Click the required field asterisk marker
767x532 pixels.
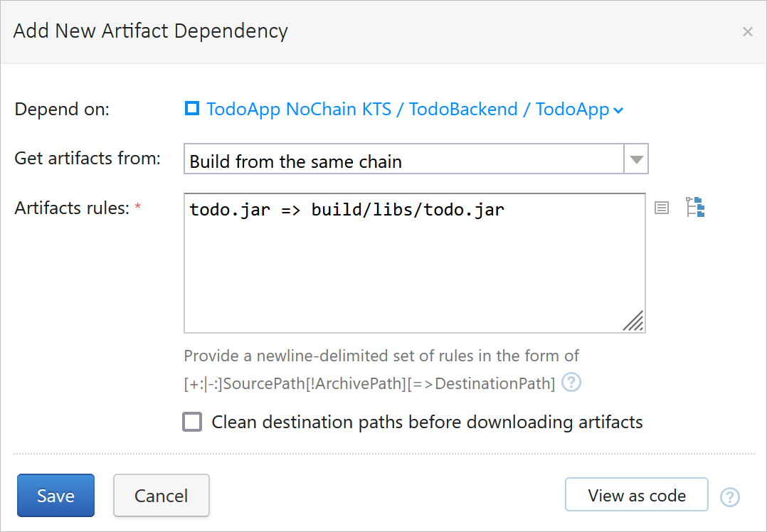click(139, 204)
